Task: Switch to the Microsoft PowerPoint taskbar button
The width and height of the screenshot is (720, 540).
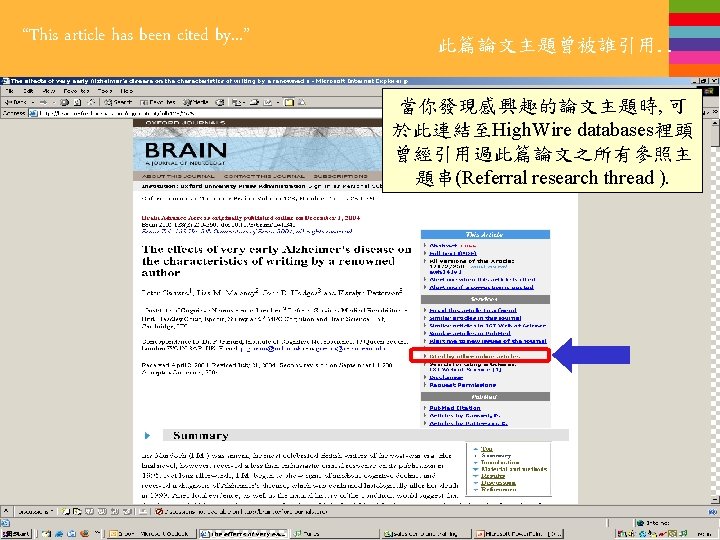Action: point(519,534)
